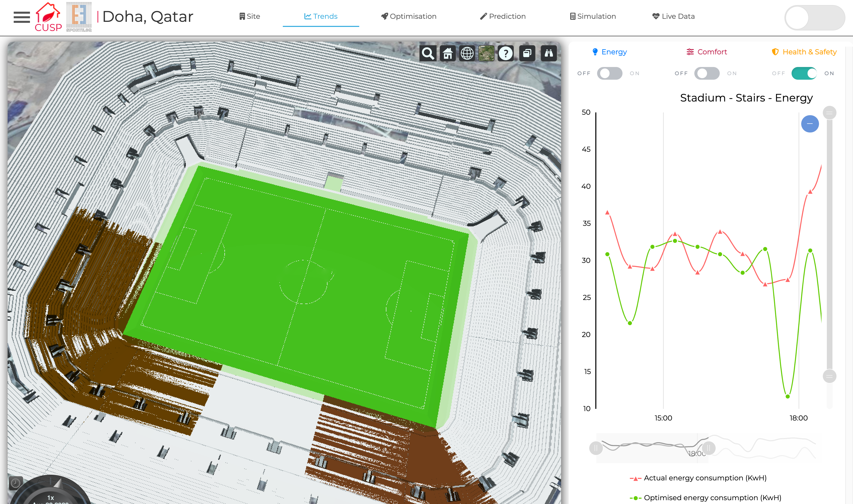Click the left handle of time range slider

pyautogui.click(x=596, y=448)
